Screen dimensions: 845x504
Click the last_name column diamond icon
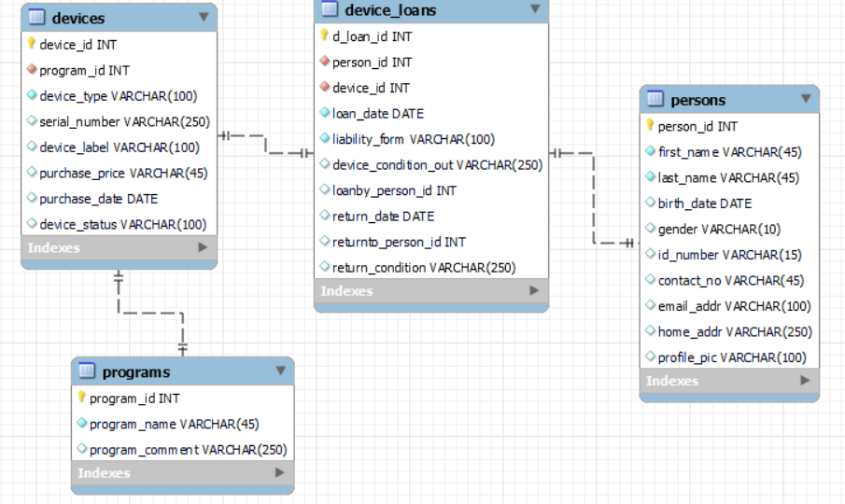point(651,176)
